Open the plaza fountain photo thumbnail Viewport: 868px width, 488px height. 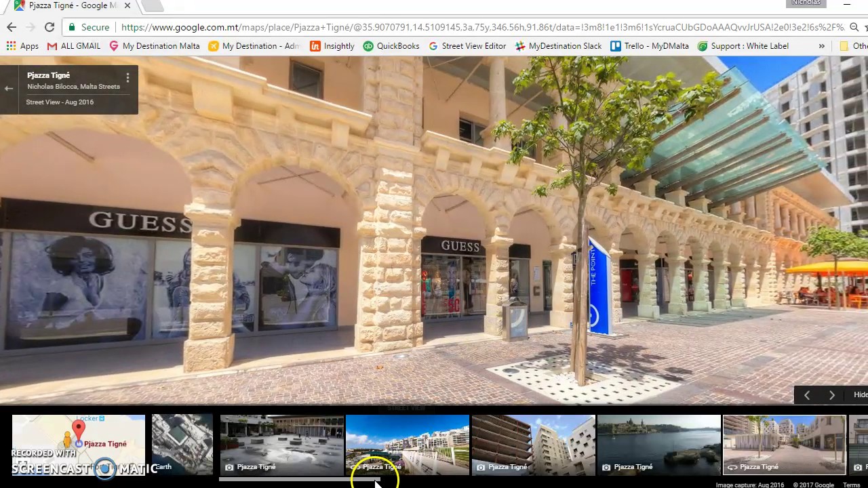[282, 445]
